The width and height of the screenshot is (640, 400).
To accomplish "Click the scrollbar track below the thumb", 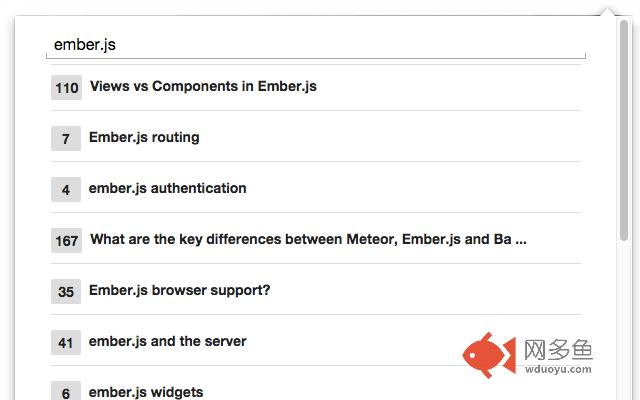I will (624, 320).
